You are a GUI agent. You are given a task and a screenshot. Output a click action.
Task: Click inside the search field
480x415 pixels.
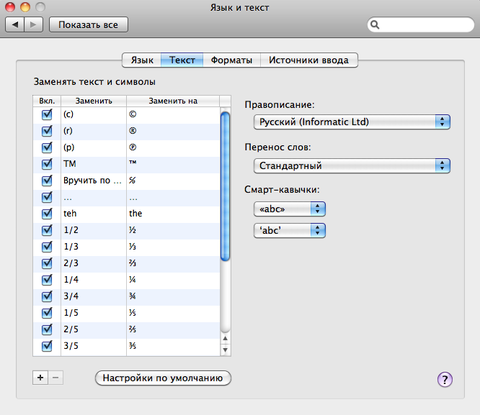click(426, 25)
